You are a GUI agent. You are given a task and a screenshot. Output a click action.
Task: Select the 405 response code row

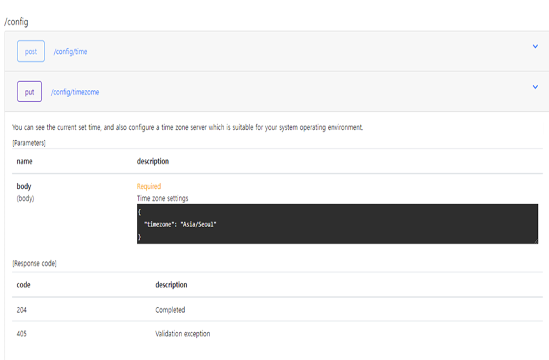click(277, 333)
